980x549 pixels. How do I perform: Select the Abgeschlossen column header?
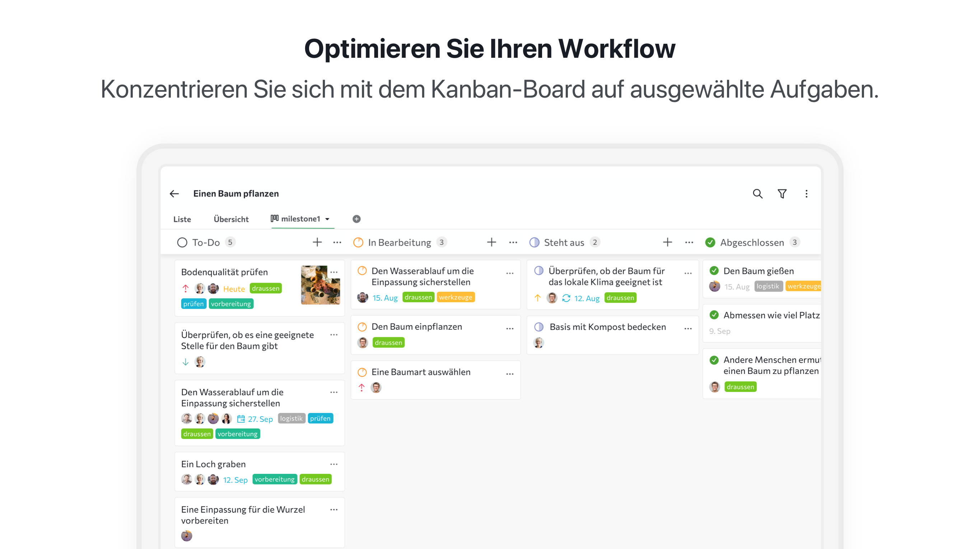coord(752,243)
